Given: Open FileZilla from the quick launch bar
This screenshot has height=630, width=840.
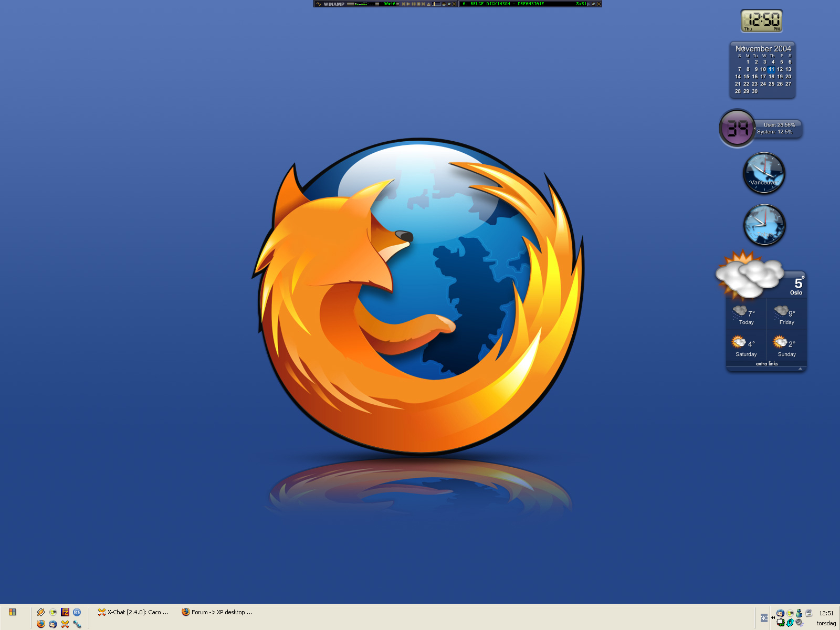Looking at the screenshot, I should tap(65, 612).
